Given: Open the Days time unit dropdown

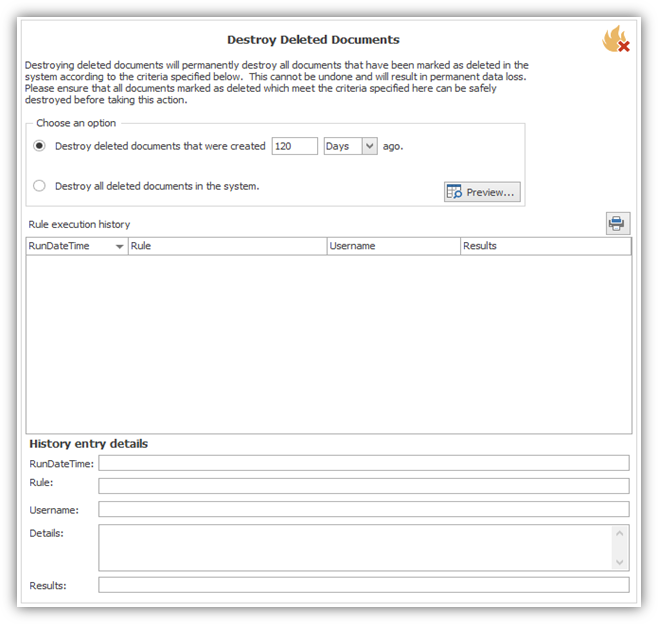Looking at the screenshot, I should pos(369,146).
